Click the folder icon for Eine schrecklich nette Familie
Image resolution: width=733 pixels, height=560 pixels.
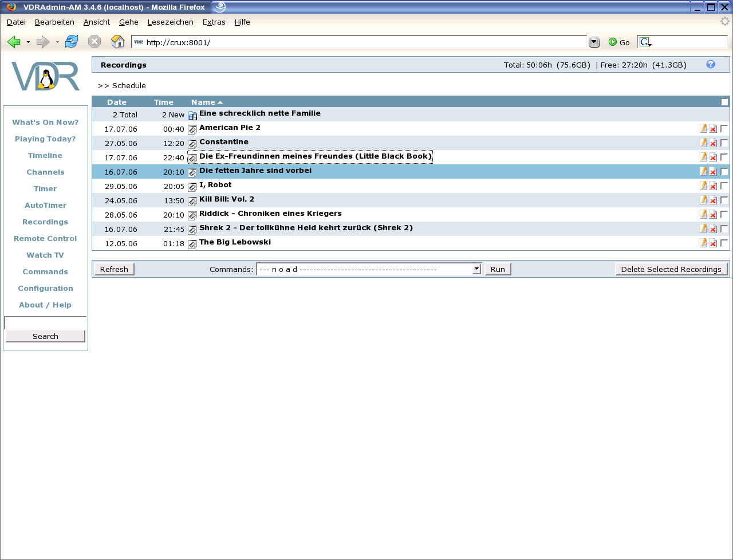click(x=192, y=116)
